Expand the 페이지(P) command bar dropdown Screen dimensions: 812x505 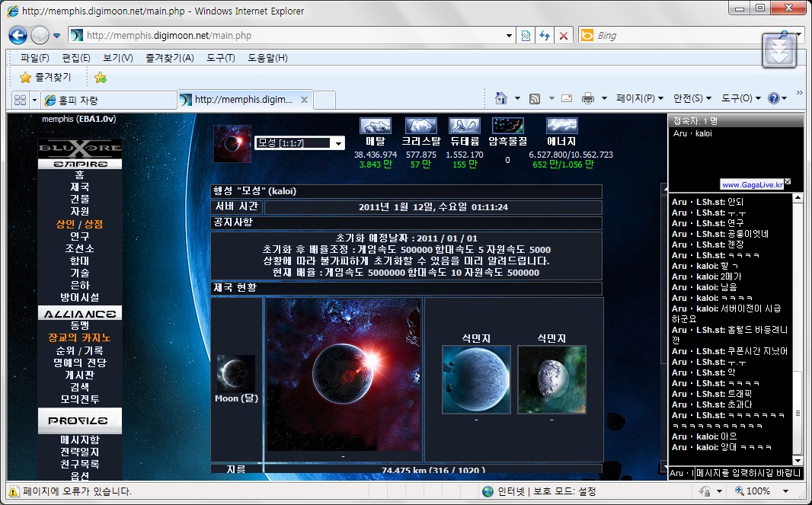[640, 98]
